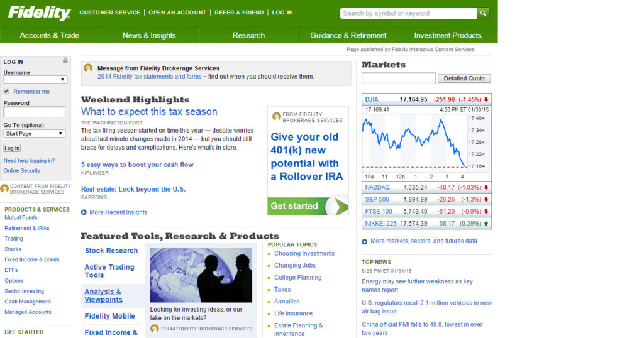Open Life Insurance topic
The height and width of the screenshot is (338, 644).
click(293, 313)
